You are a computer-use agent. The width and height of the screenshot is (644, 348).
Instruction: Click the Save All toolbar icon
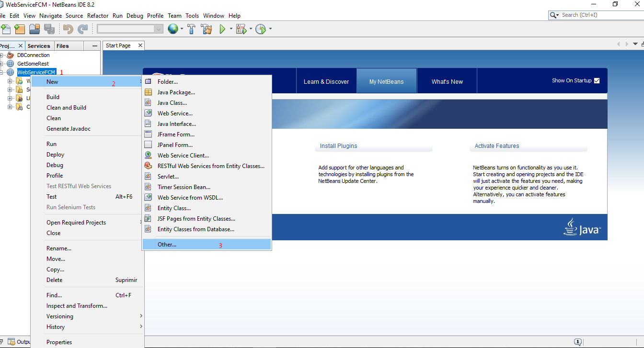click(x=49, y=29)
